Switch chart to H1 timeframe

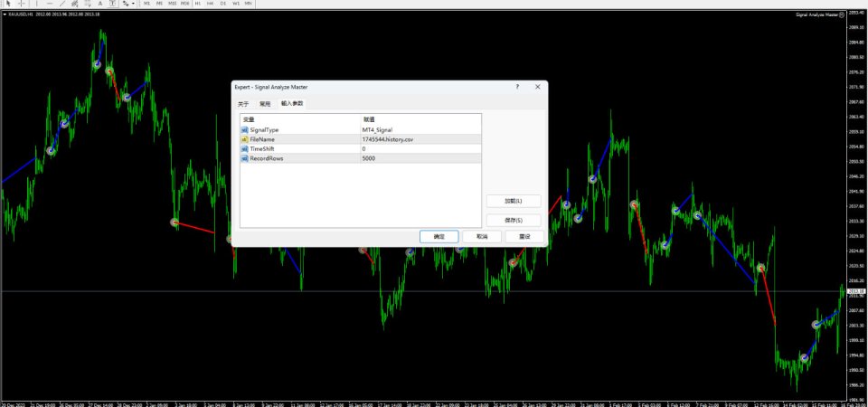tap(198, 4)
